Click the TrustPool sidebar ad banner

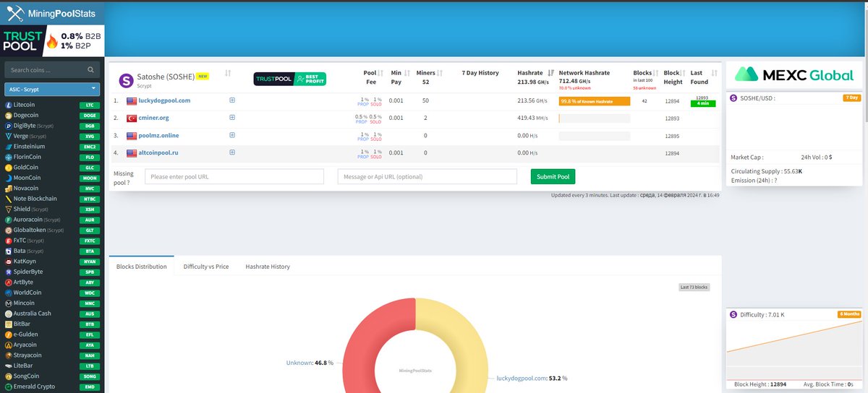point(52,40)
